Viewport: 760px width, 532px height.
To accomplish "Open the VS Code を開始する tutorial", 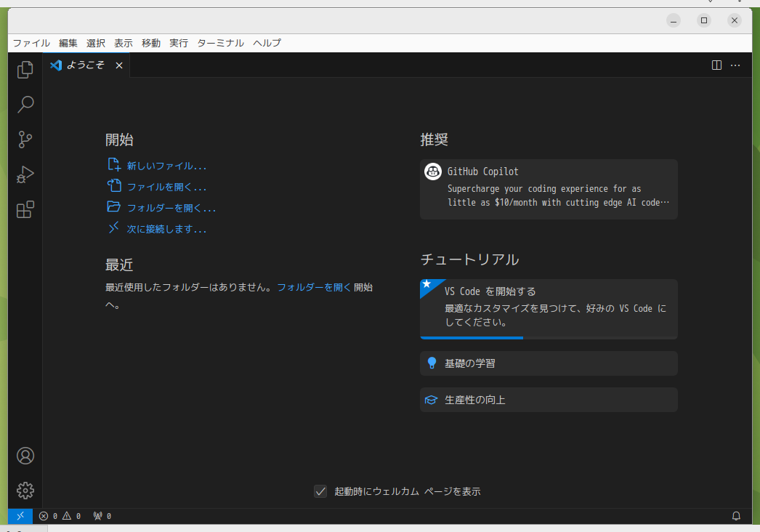I will click(549, 309).
